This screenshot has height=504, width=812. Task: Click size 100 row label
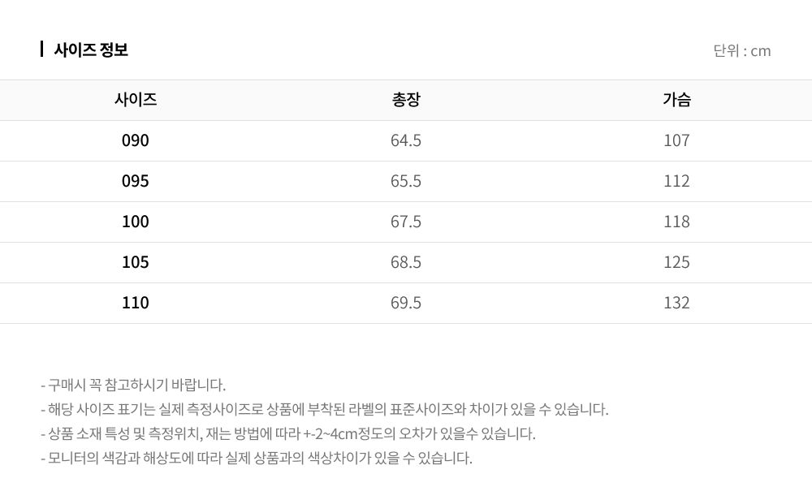pos(135,222)
